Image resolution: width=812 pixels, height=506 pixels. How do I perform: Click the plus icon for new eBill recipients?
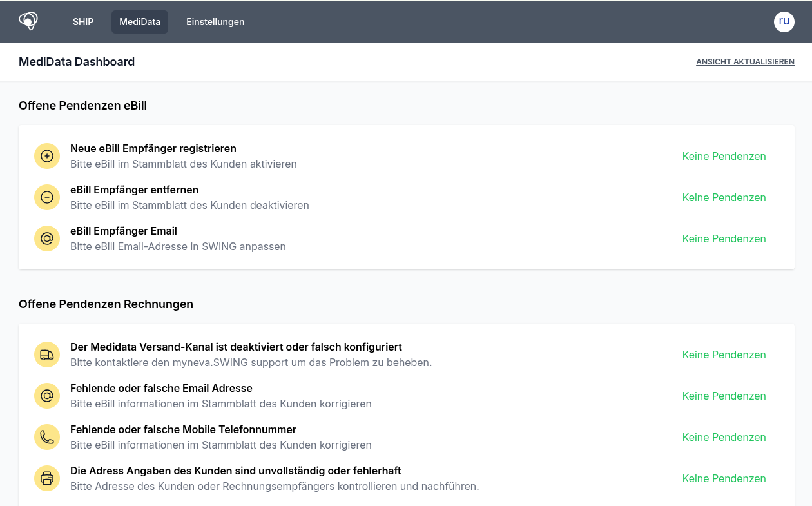tap(47, 156)
